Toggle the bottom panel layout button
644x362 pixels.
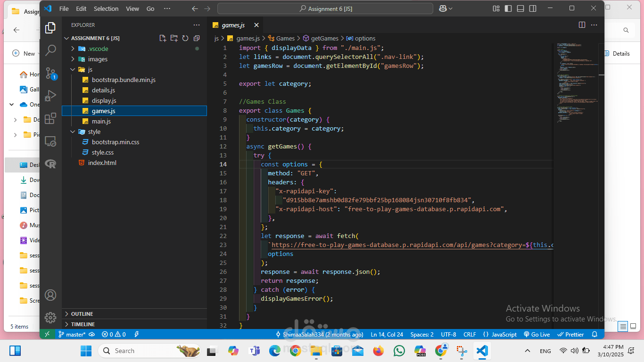pos(520,8)
